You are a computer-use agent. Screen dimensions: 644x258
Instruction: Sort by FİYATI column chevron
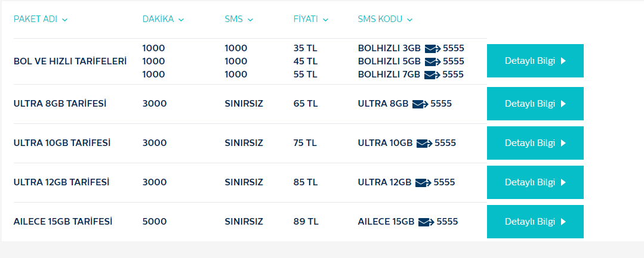(x=325, y=20)
